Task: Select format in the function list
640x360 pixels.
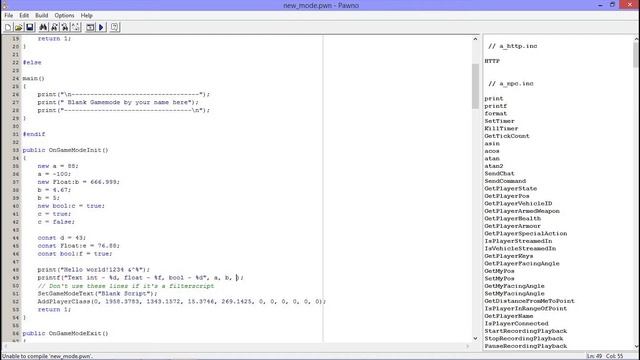Action: pos(496,113)
